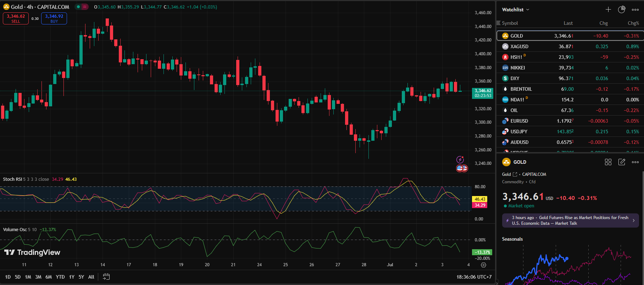Open the price scale settings gear icon
Screen dimensions: 644x285
pyautogui.click(x=483, y=265)
